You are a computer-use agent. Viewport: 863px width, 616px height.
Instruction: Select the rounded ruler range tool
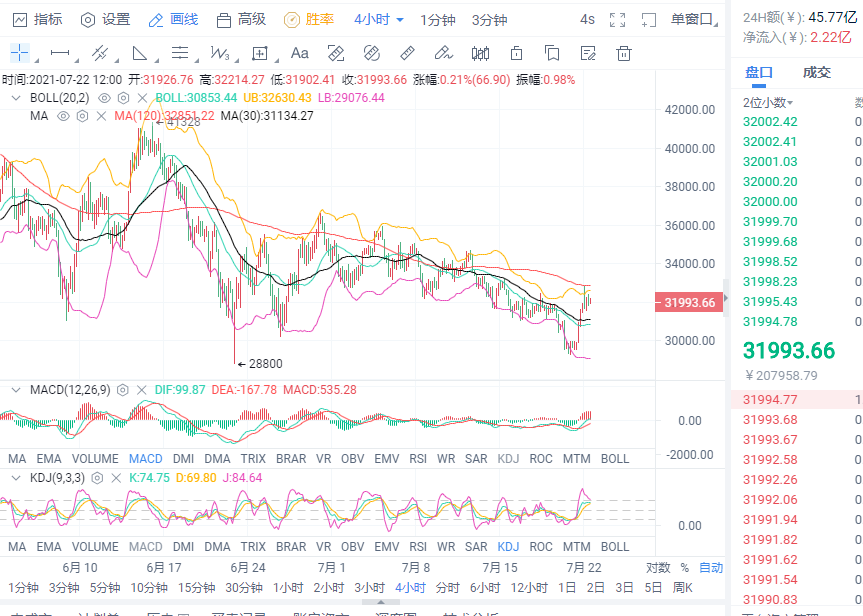[x=372, y=53]
